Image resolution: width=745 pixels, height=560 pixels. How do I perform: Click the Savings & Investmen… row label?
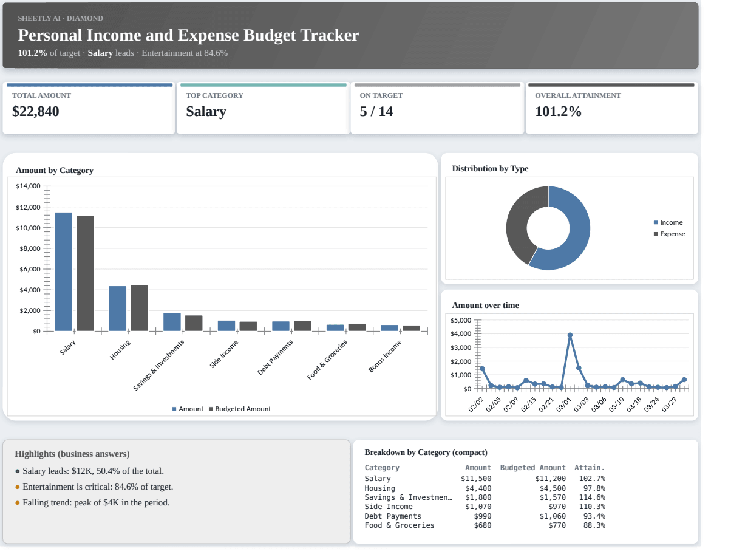click(x=409, y=497)
